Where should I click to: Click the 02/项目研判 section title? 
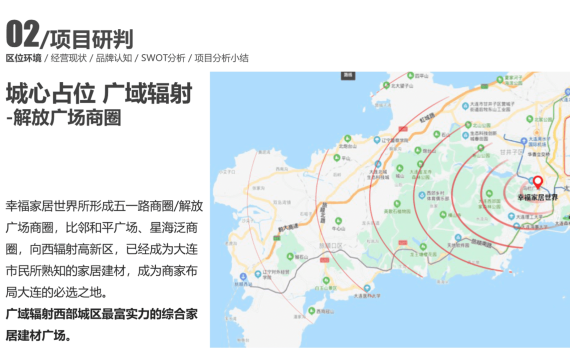pyautogui.click(x=69, y=35)
